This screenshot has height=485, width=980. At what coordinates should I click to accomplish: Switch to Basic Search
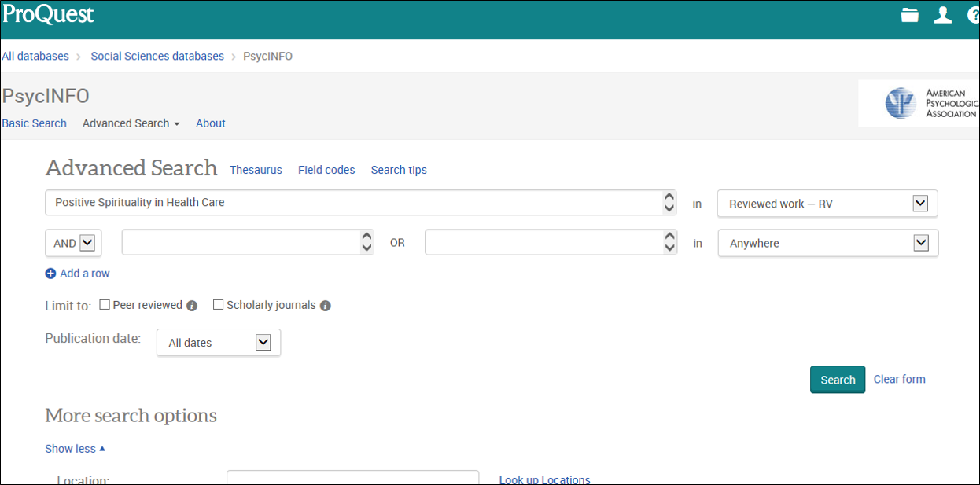point(35,123)
